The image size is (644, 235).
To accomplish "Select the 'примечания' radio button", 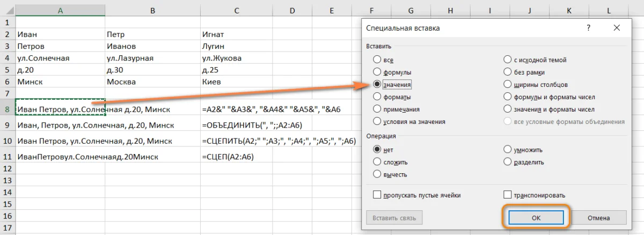I will (377, 109).
